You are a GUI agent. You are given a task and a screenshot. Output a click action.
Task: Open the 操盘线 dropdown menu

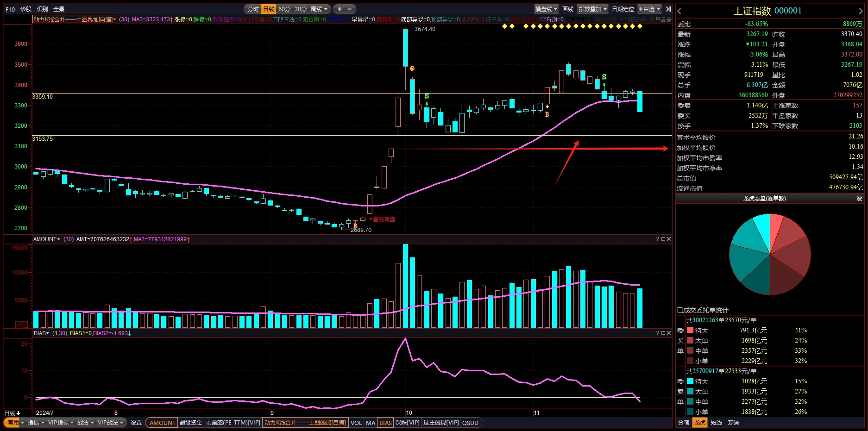click(x=546, y=9)
